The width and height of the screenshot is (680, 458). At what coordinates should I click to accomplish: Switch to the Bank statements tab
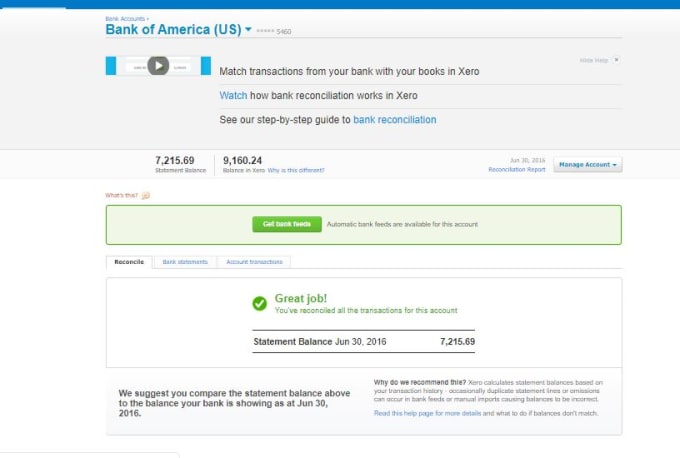tap(185, 262)
